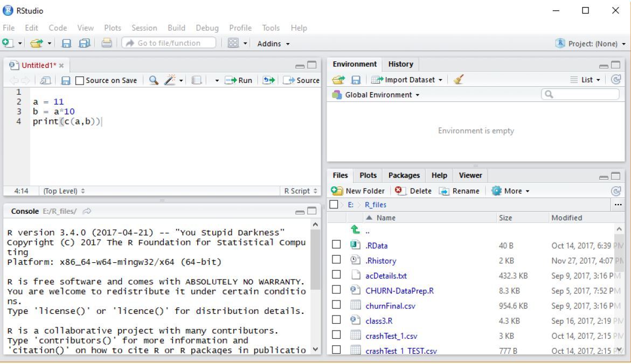
Task: Open the code tools magic wand
Action: tap(170, 80)
